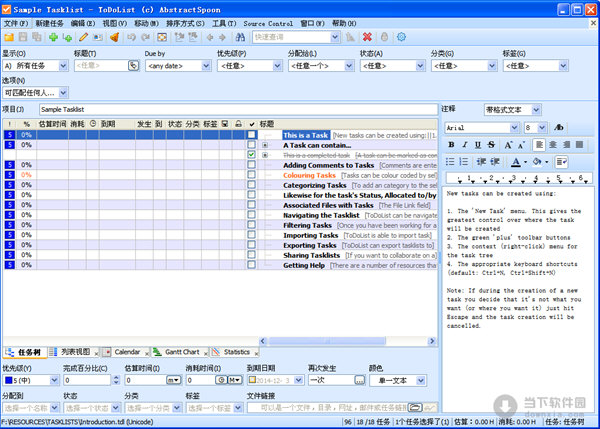Switch to the Statistics tab

click(x=236, y=352)
